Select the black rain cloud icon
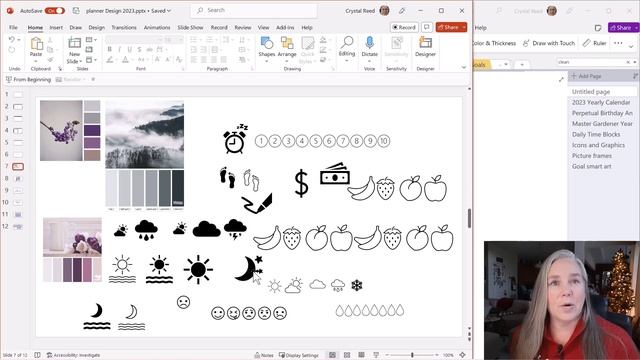This screenshot has width=640, height=360. (146, 230)
